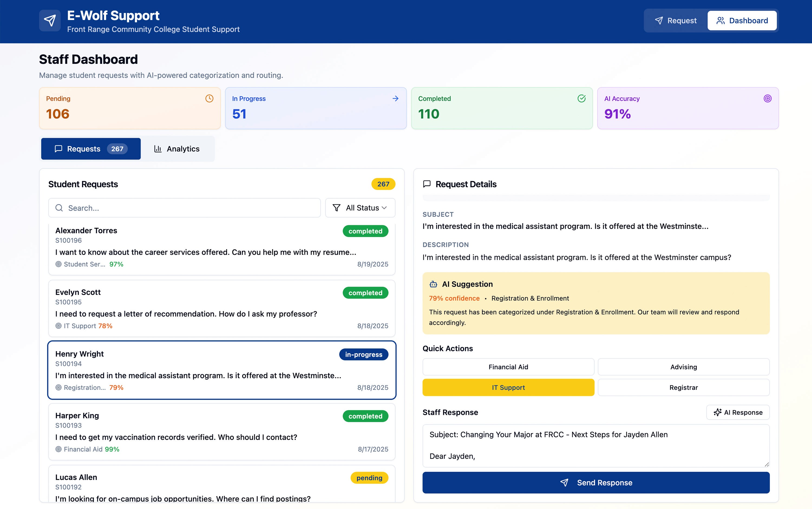The width and height of the screenshot is (812, 509).
Task: Generate an AI Response
Action: (x=738, y=412)
